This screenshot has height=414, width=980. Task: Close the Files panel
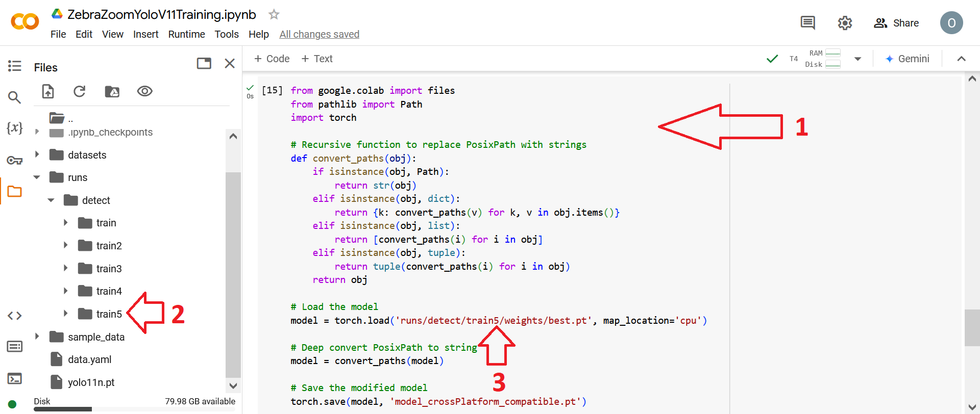point(230,63)
